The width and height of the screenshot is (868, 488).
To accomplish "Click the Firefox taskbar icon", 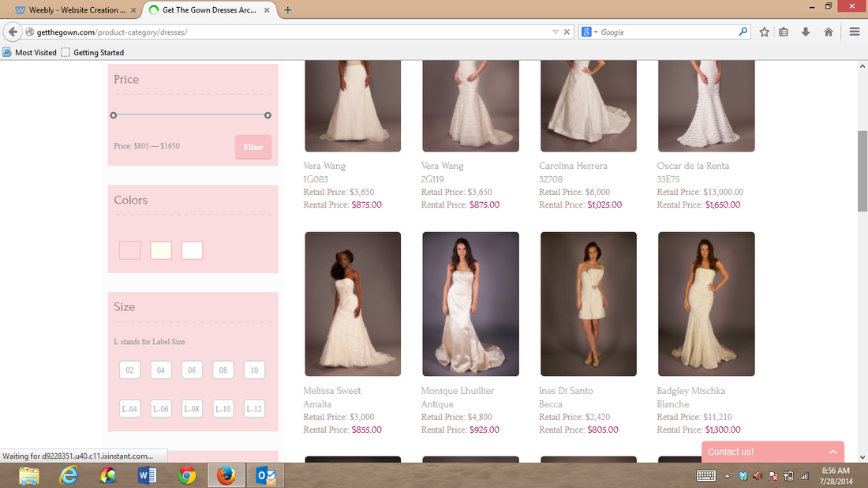I will [x=226, y=476].
